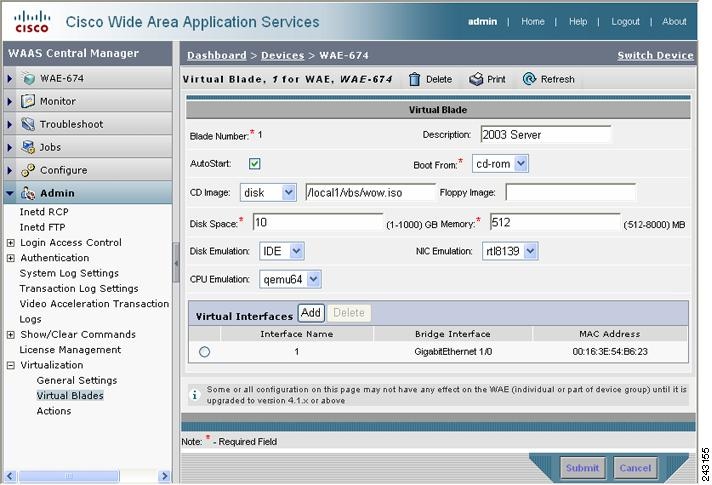Navigate to Devices breadcrumb
Screen dimensions: 712x485
pyautogui.click(x=282, y=55)
